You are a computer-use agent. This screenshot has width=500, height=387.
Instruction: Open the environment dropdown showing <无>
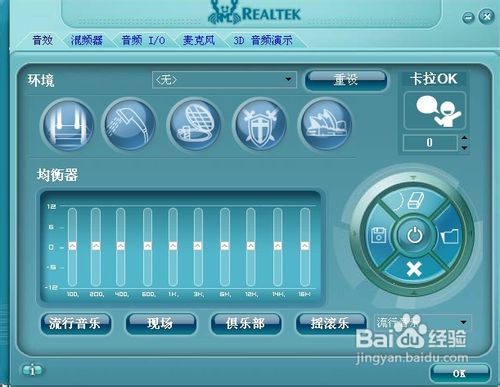pyautogui.click(x=224, y=80)
